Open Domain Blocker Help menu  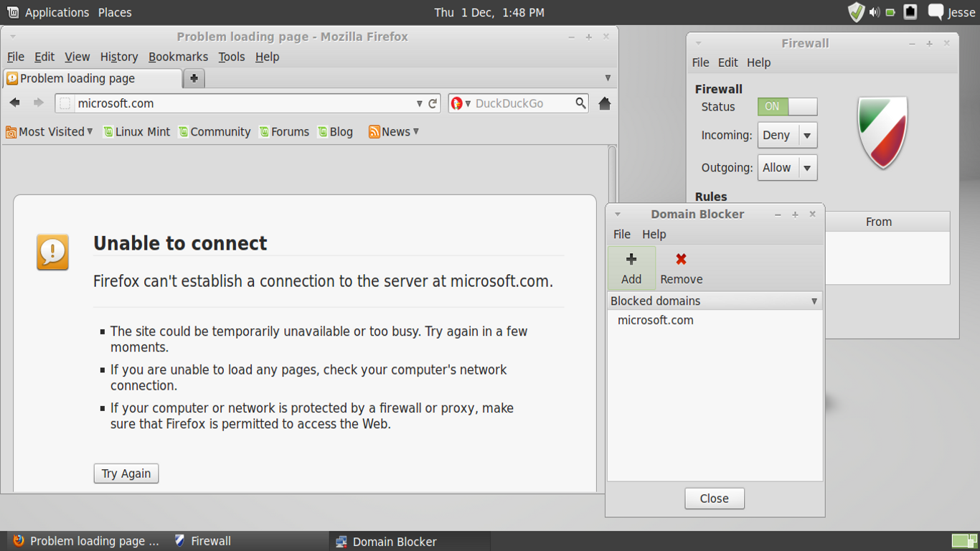tap(654, 234)
